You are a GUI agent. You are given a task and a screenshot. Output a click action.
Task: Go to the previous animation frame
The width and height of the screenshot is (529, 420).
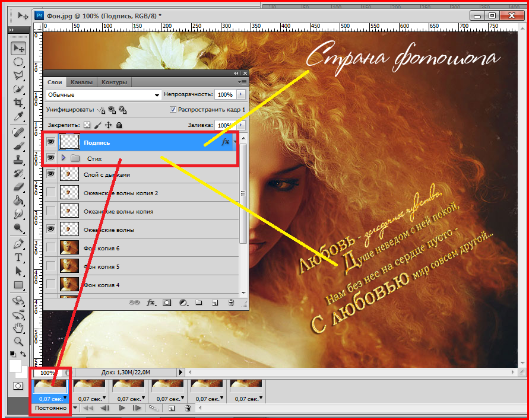104,408
